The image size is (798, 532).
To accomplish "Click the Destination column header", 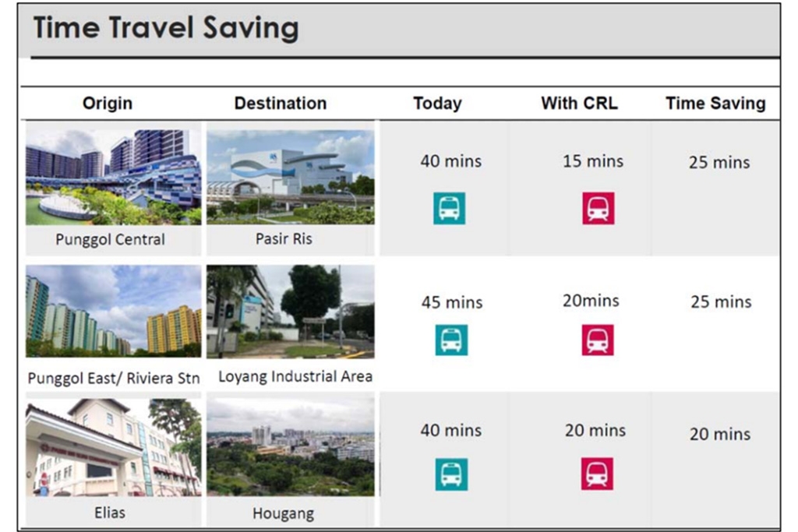I will (281, 104).
